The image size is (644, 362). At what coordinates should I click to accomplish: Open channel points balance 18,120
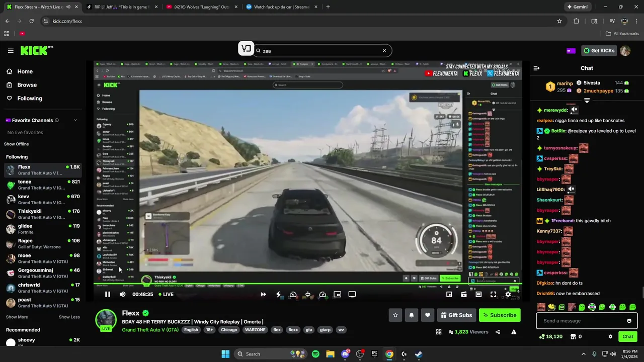coord(551,337)
